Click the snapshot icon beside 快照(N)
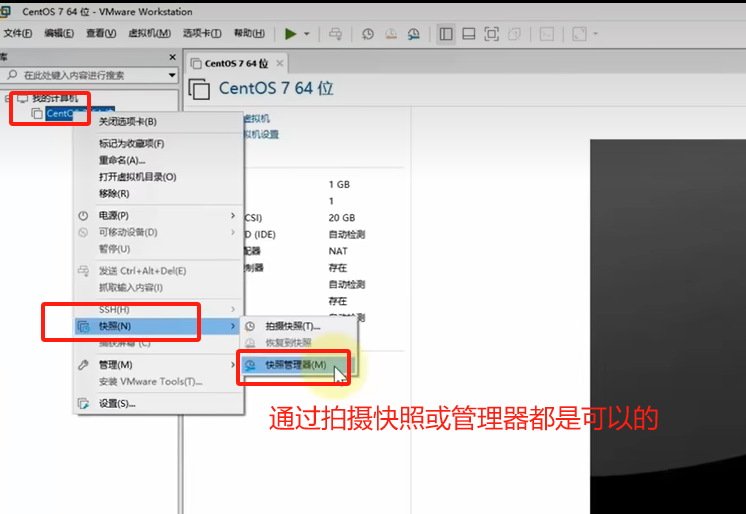Image resolution: width=746 pixels, height=514 pixels. click(83, 326)
